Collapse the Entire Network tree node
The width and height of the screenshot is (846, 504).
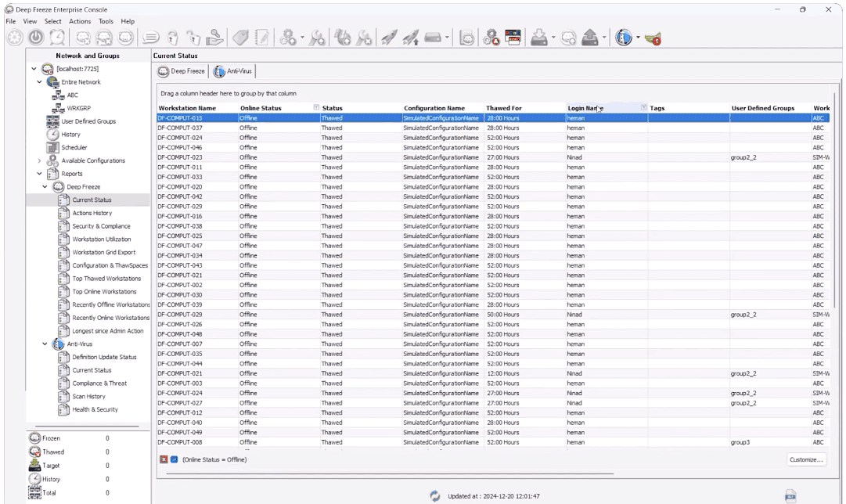[x=40, y=82]
